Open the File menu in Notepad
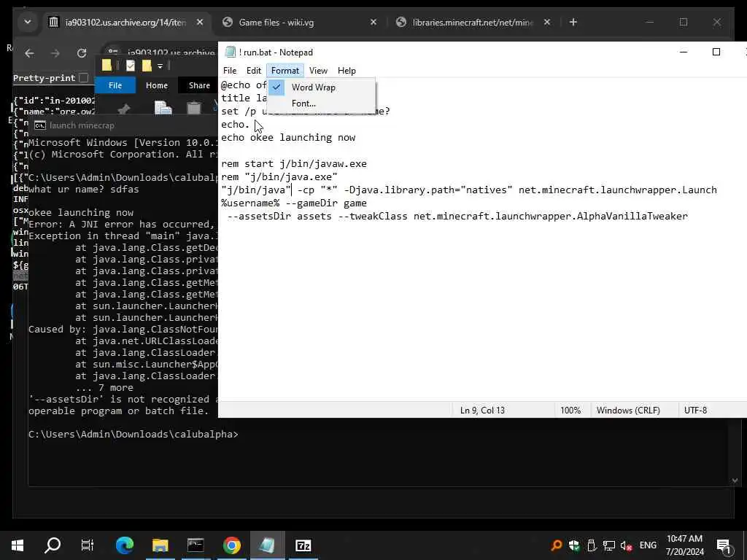Image resolution: width=747 pixels, height=560 pixels. click(x=230, y=71)
